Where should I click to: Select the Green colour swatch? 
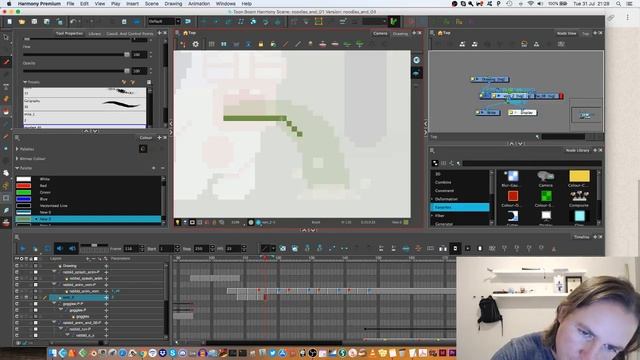(x=24, y=192)
